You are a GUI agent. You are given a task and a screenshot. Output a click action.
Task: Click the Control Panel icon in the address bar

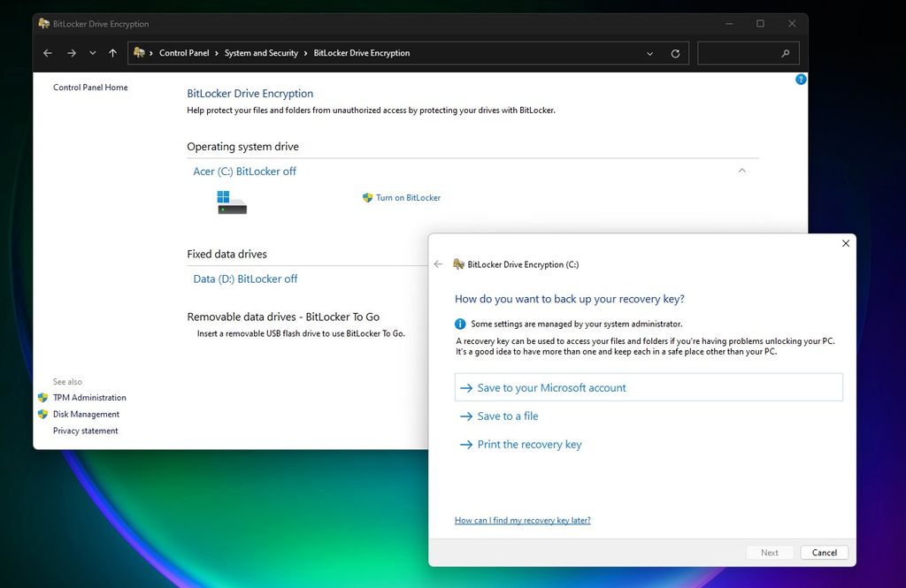[x=139, y=53]
